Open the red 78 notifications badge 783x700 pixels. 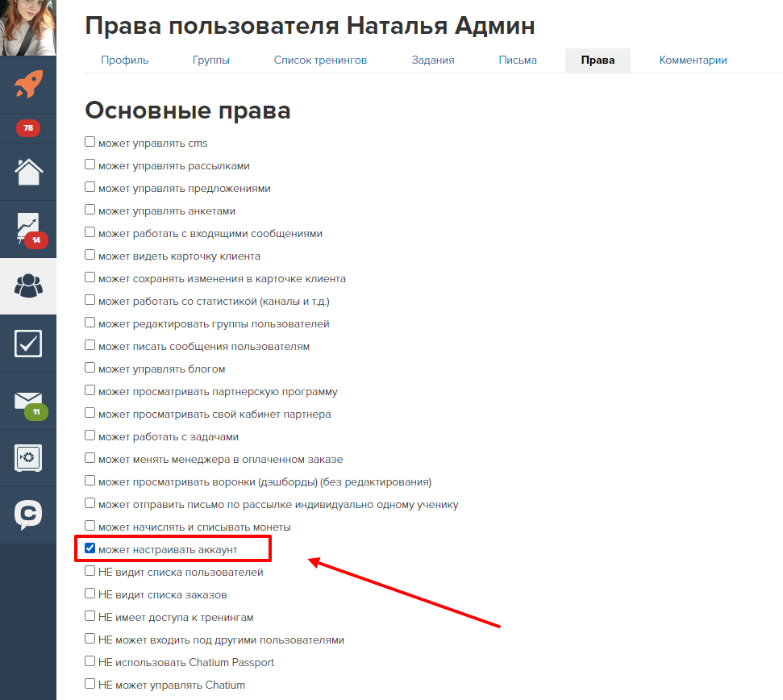[x=28, y=128]
